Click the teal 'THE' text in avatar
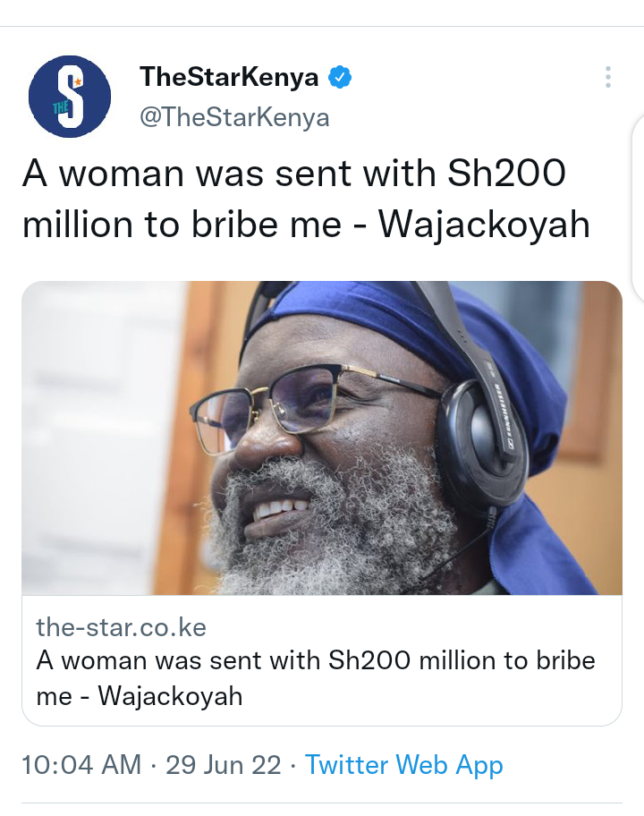 [61, 107]
